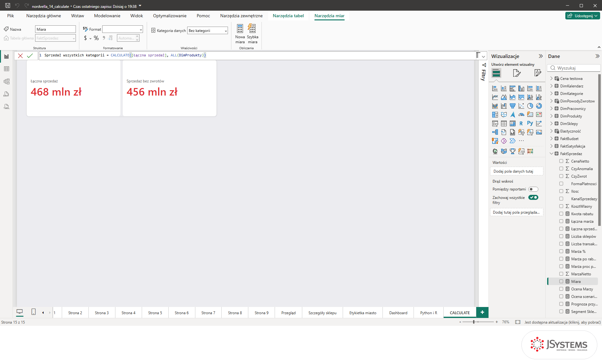The image size is (602, 364).
Task: Collapse the Wizualizacje pane
Action: [541, 56]
